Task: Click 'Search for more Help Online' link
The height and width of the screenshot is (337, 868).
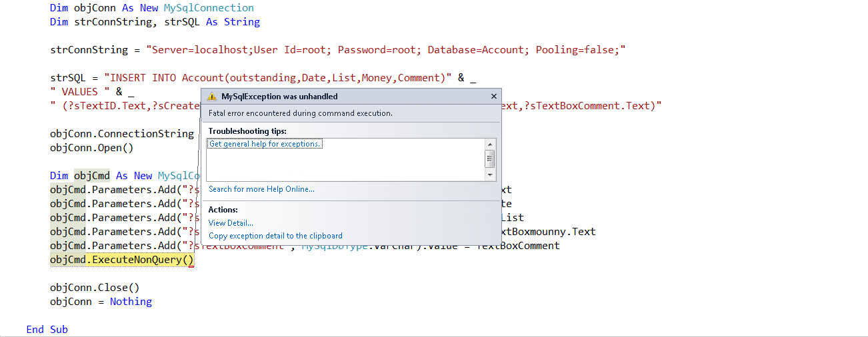Action: coord(261,189)
